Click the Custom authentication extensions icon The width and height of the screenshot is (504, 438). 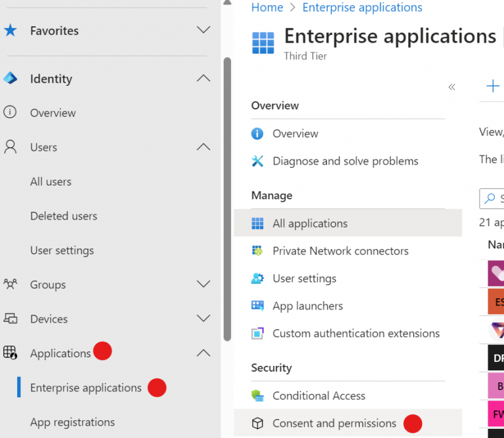pyautogui.click(x=258, y=334)
